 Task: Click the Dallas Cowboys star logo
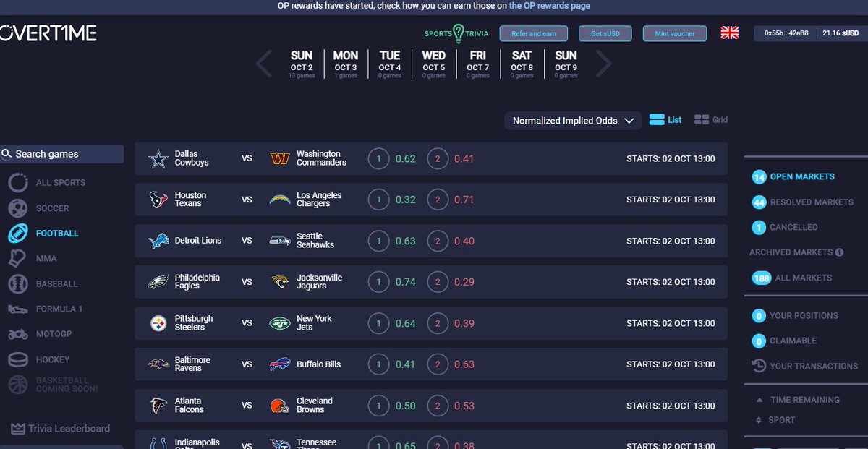pos(158,158)
